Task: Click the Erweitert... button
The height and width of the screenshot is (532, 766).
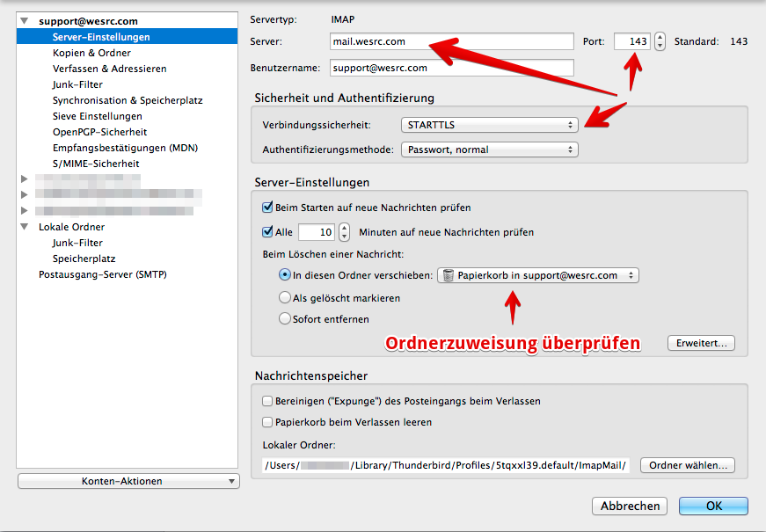Action: point(701,343)
